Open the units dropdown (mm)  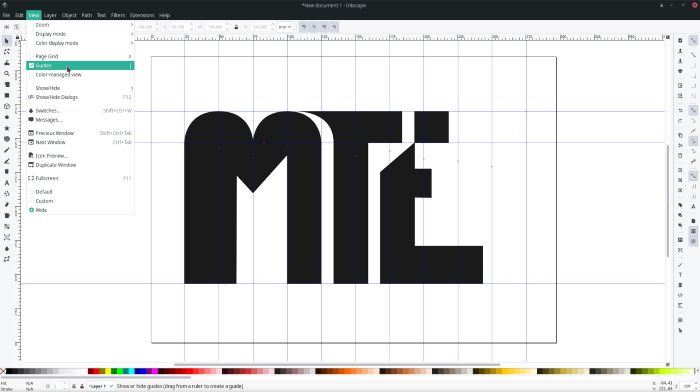(x=285, y=27)
